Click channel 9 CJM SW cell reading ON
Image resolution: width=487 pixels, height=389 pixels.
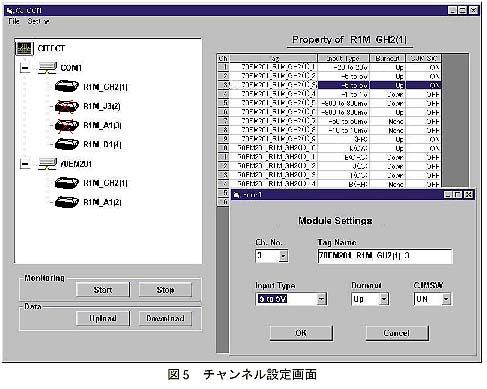click(x=424, y=139)
